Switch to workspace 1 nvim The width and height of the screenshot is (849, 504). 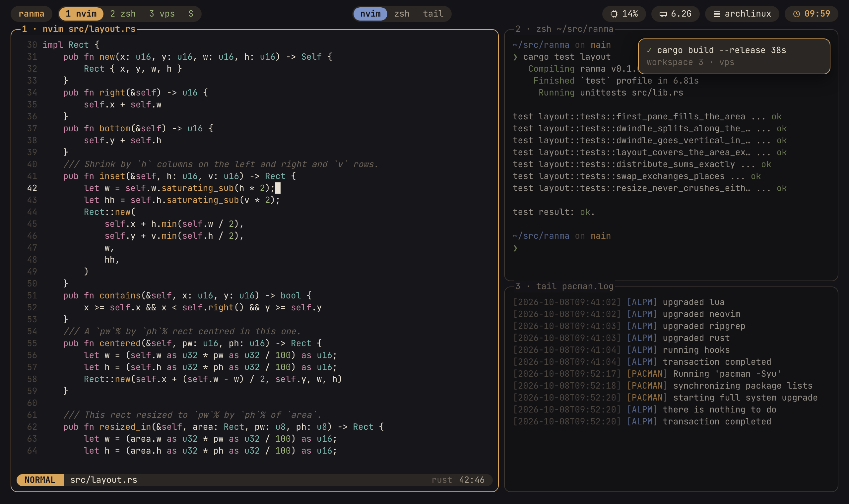pyautogui.click(x=81, y=14)
